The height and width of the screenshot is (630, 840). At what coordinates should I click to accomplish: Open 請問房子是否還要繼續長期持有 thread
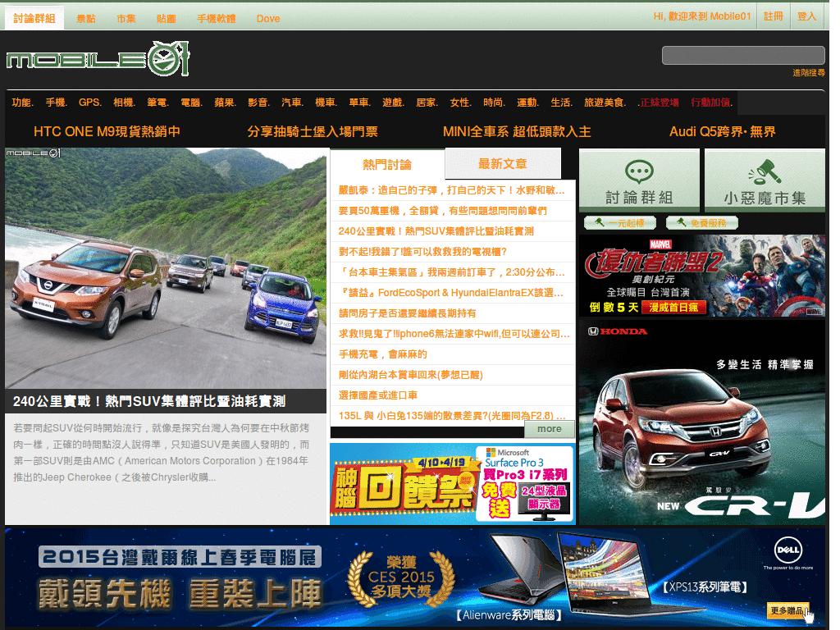coord(407,313)
